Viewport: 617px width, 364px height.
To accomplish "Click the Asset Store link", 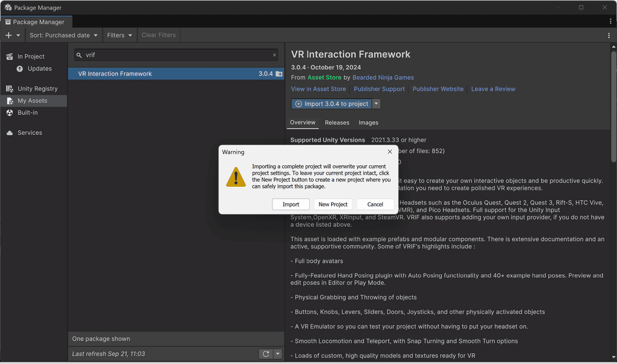I will pyautogui.click(x=324, y=78).
